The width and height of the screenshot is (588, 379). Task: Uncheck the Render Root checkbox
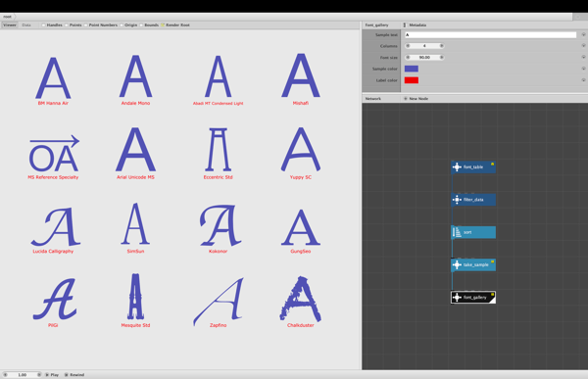(163, 25)
